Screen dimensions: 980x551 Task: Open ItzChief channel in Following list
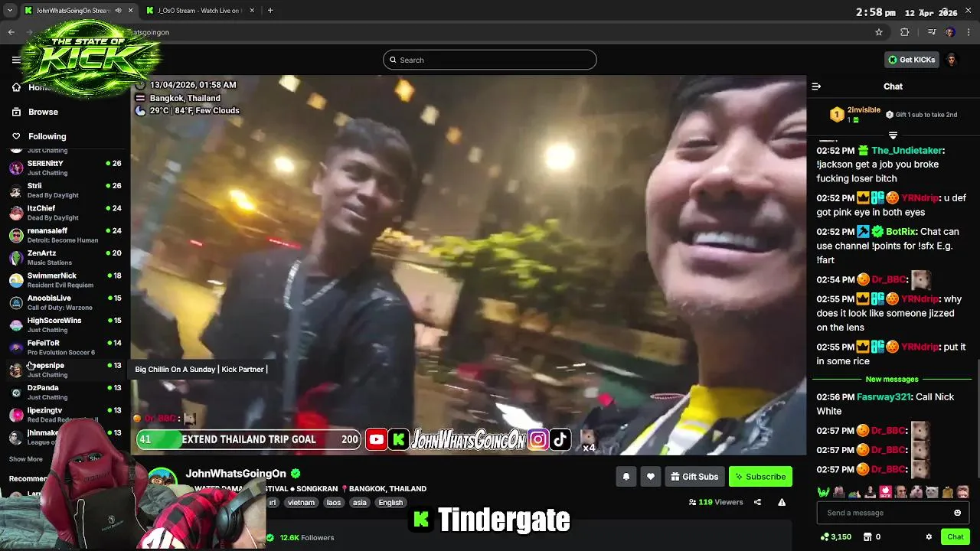click(x=65, y=213)
